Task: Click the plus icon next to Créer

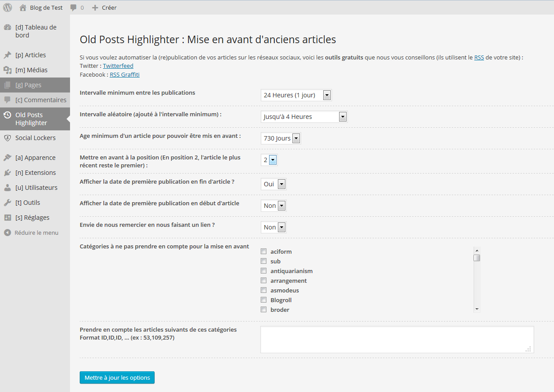Action: click(95, 7)
